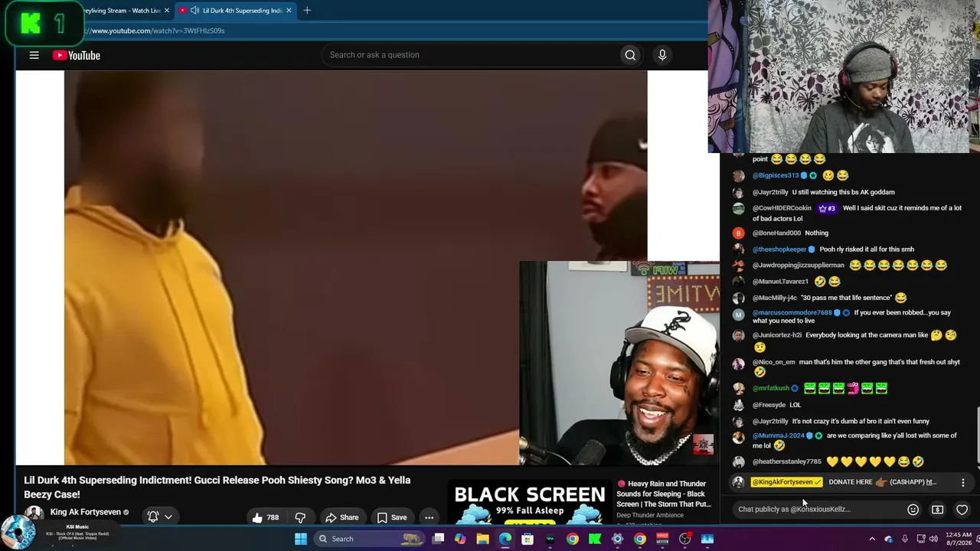Dislike the Lil Durk video

300,517
